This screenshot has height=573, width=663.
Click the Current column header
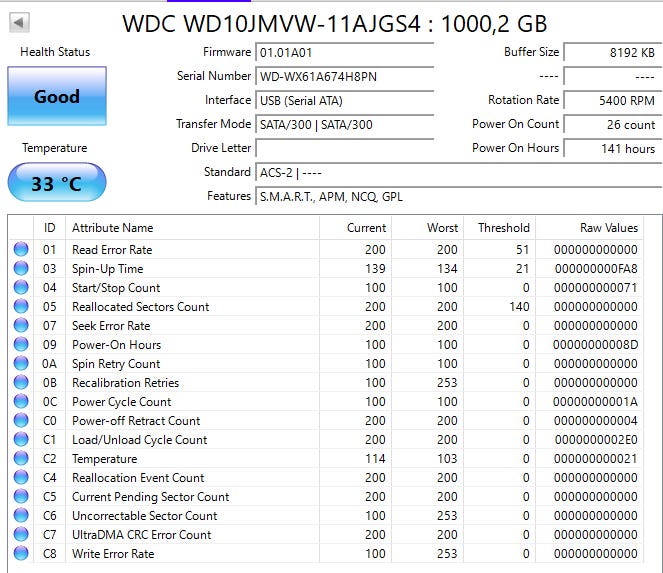point(356,228)
